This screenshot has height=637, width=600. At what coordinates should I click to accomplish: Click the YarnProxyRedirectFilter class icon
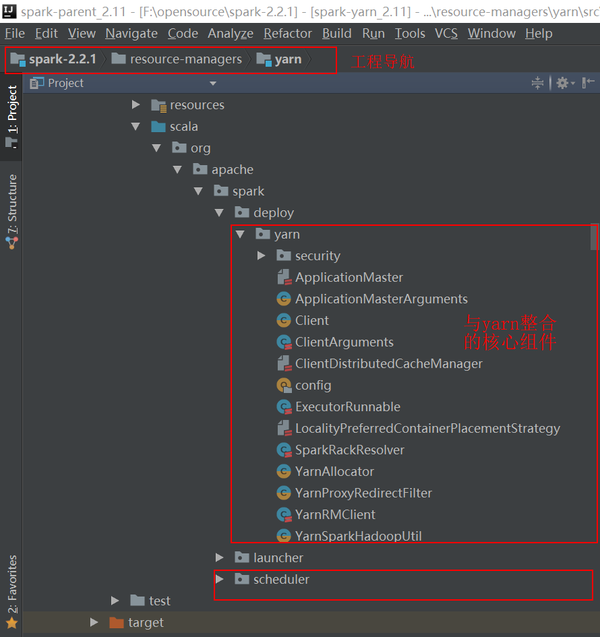pos(284,493)
